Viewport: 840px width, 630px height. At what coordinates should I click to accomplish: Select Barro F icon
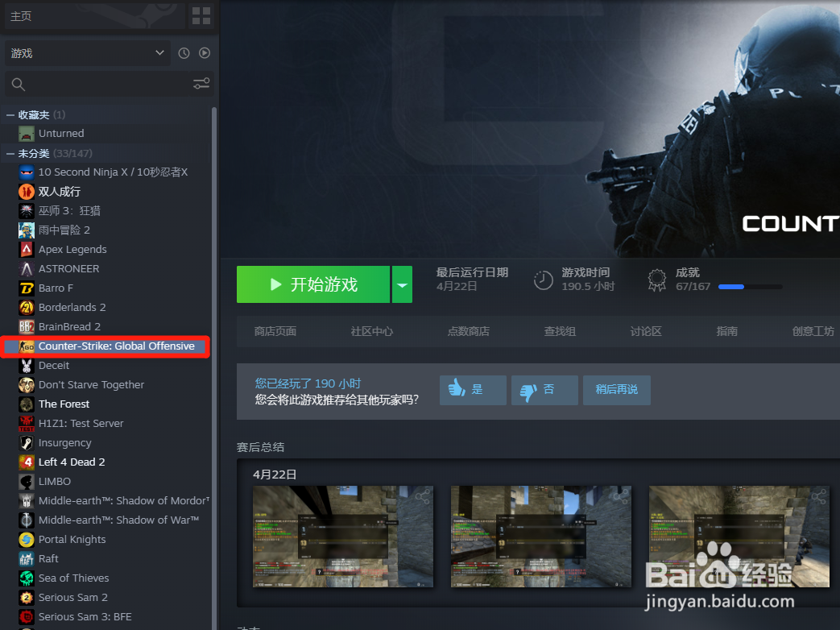coord(27,288)
